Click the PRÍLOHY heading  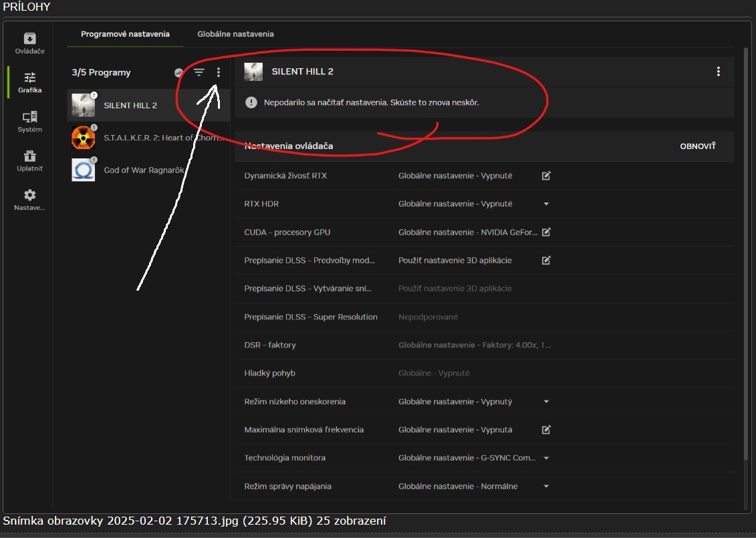27,7
